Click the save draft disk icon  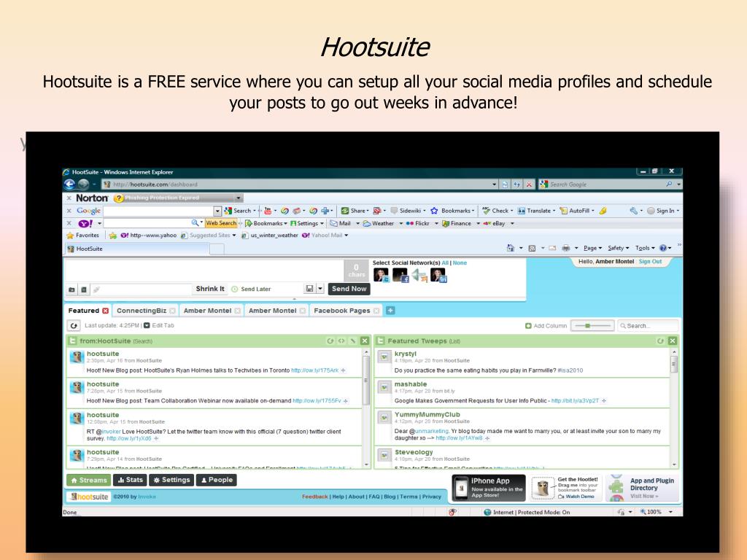click(309, 289)
